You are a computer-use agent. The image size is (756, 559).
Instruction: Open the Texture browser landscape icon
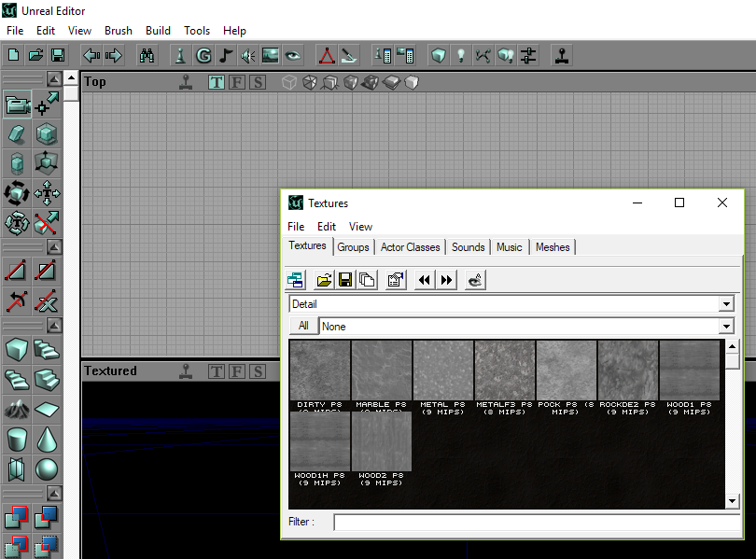pyautogui.click(x=271, y=55)
